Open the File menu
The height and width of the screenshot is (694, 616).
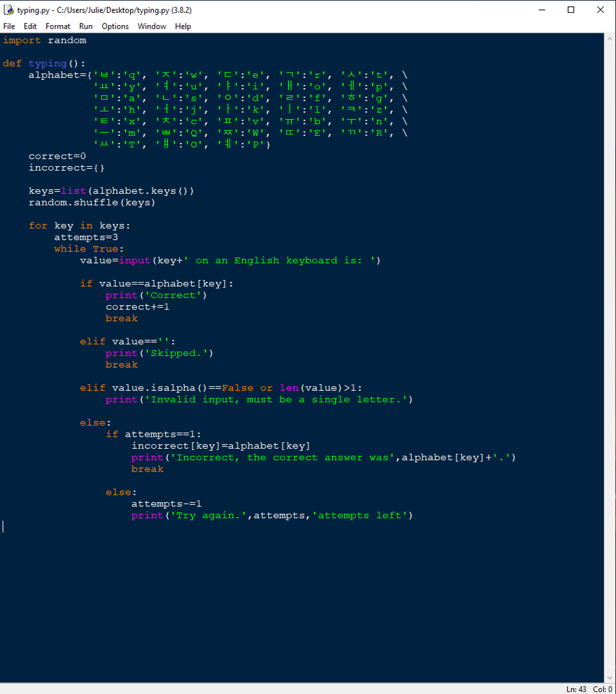pyautogui.click(x=9, y=26)
